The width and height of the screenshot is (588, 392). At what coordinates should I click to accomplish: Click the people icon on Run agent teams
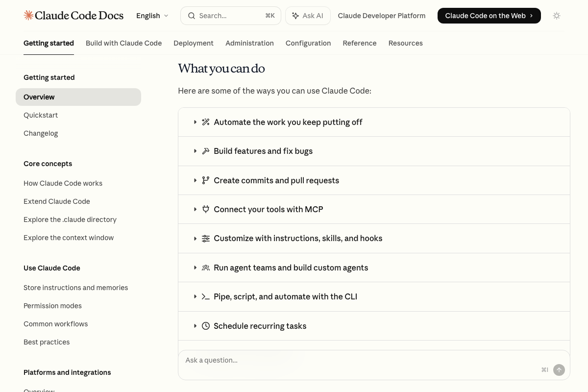point(206,268)
